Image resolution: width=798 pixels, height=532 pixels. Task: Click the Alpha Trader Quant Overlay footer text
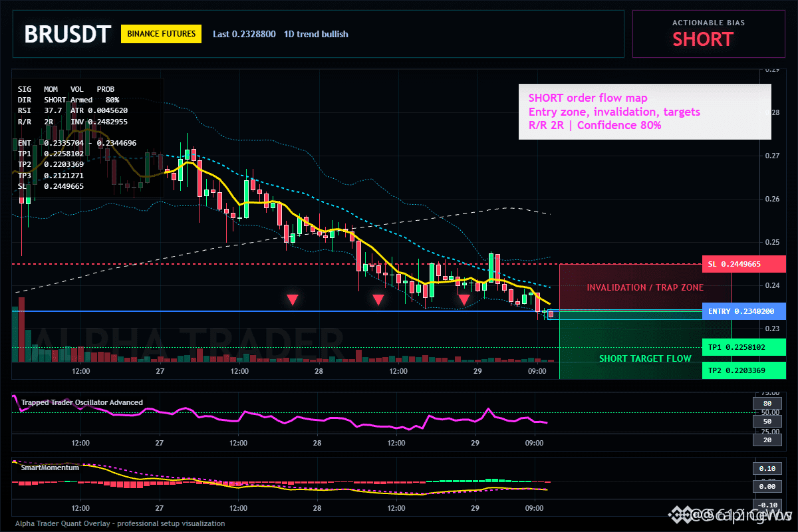(120, 523)
